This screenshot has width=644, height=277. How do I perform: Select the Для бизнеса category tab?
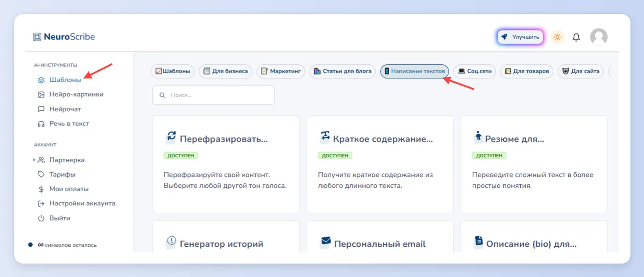click(225, 71)
